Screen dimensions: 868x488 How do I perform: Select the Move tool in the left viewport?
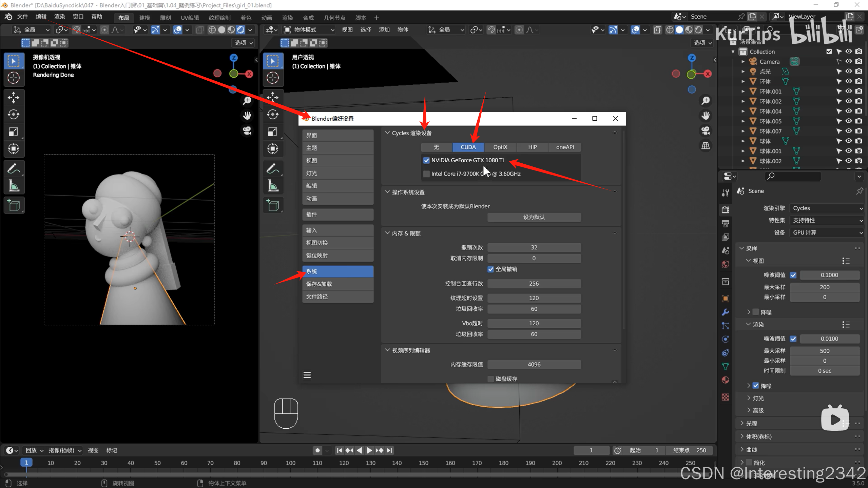14,98
